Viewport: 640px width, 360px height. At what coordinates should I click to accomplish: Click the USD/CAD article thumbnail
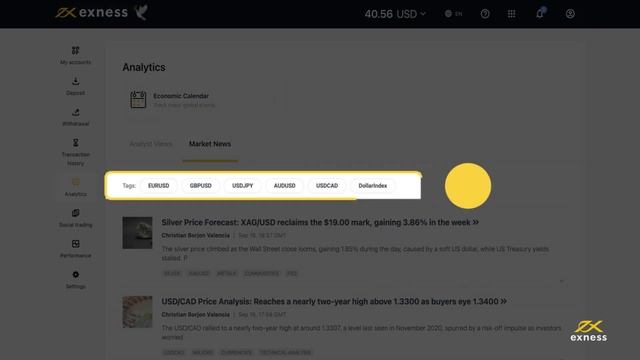(138, 312)
